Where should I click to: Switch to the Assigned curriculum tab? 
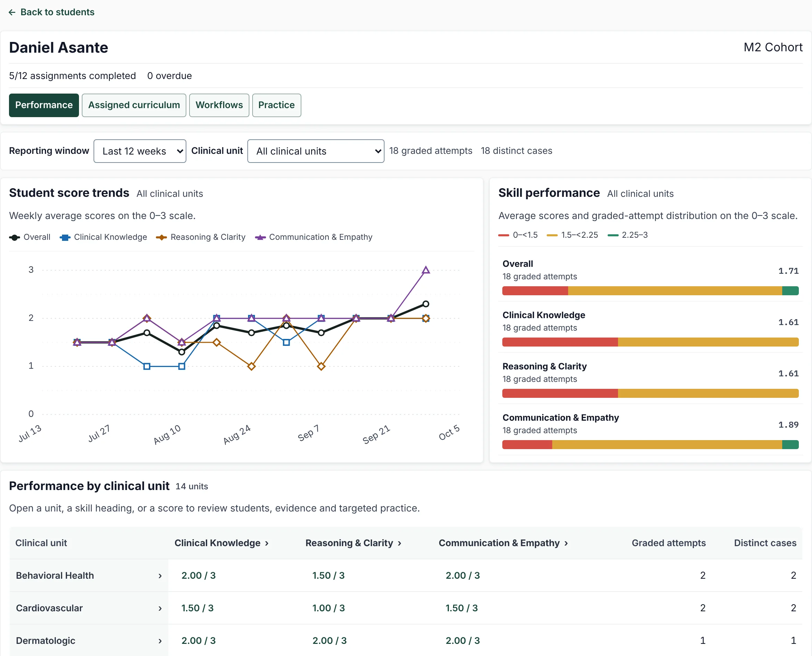point(134,105)
